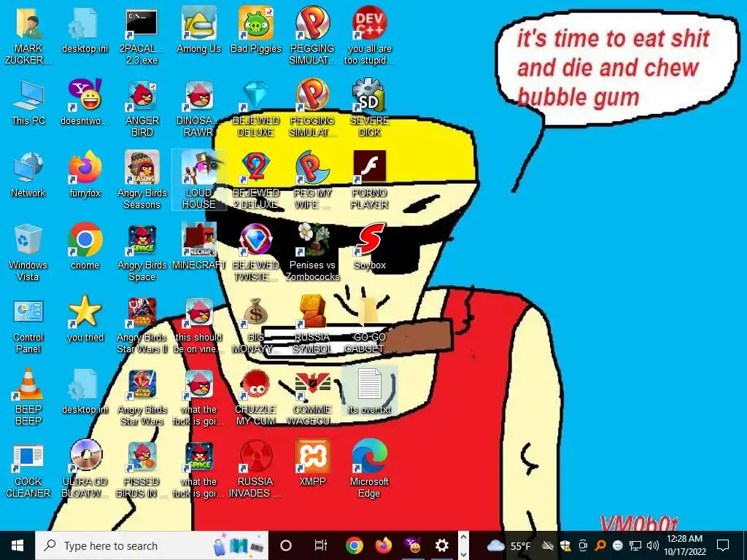Viewport: 747px width, 560px height.
Task: Open the network tray icon
Action: pyautogui.click(x=635, y=545)
